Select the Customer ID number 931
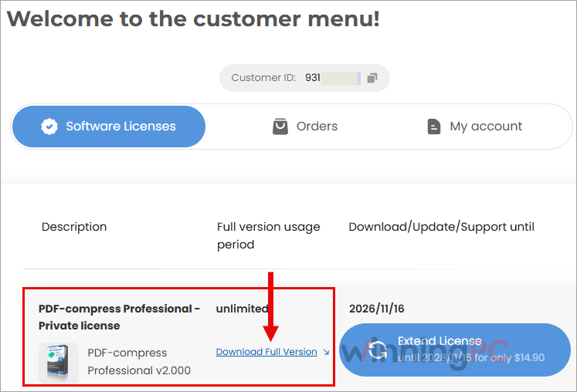Screen dimensions: 577x392 pos(312,78)
